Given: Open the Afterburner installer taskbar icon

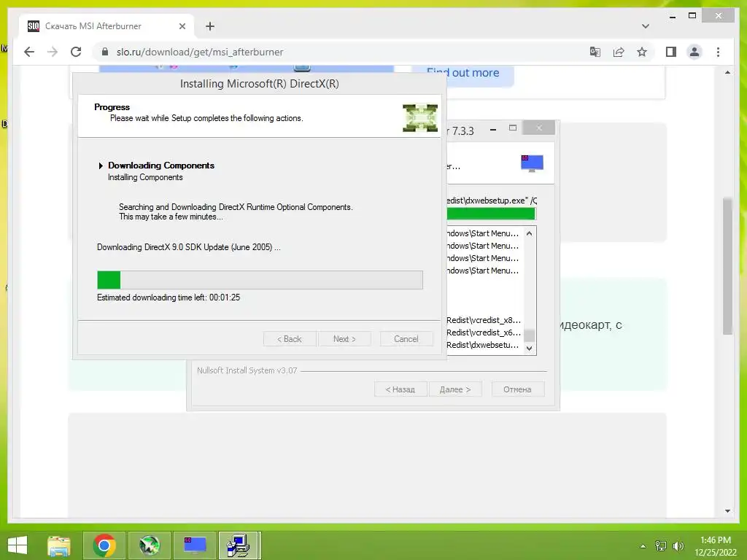Looking at the screenshot, I should point(195,545).
